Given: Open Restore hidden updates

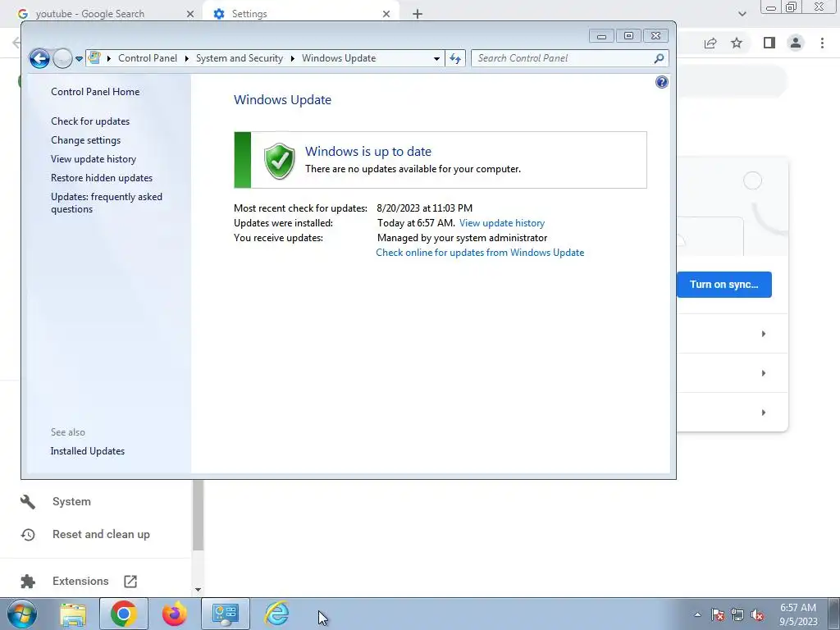Looking at the screenshot, I should pos(102,178).
